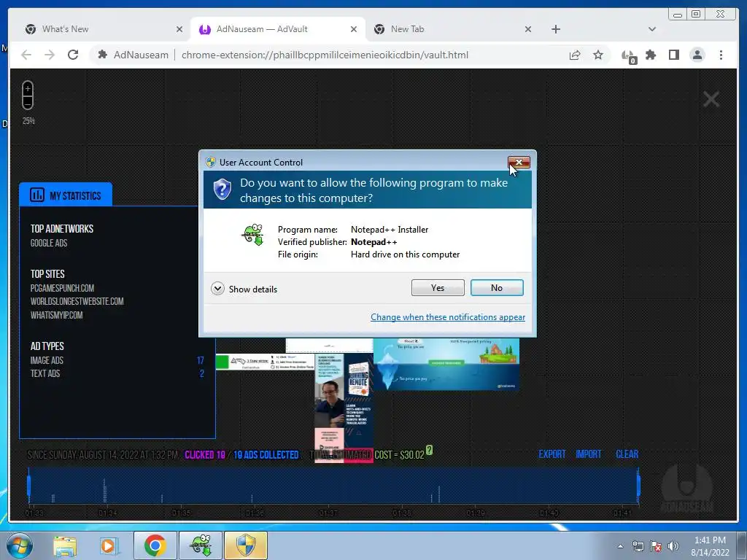Click right handle of timeline range slider
The height and width of the screenshot is (560, 747).
(638, 485)
